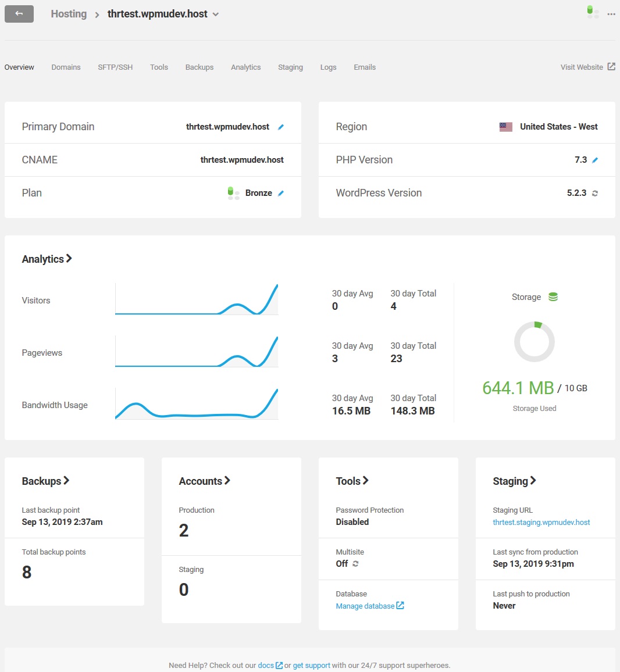The width and height of the screenshot is (620, 672).
Task: Open the Tools card heading
Action: click(x=352, y=481)
